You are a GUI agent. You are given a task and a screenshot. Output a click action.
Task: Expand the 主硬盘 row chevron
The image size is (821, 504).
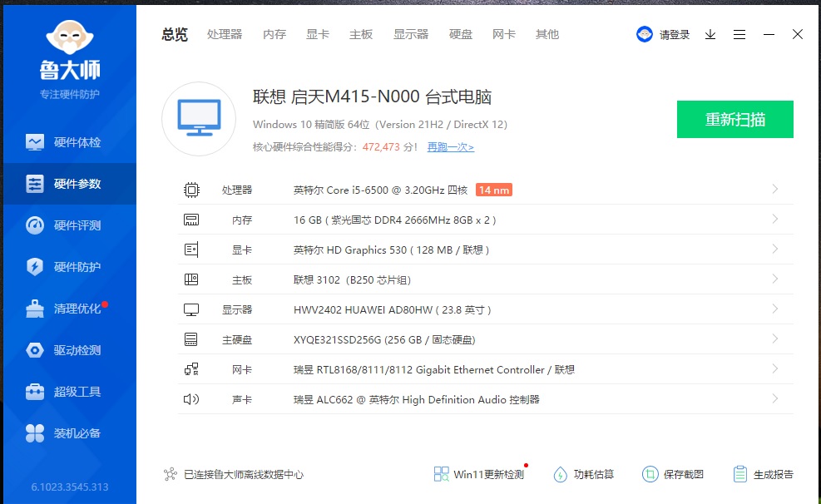point(775,338)
